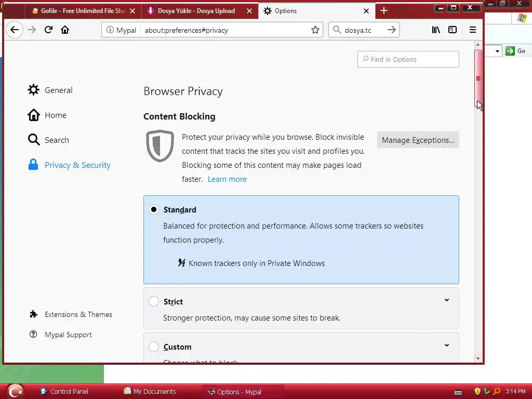Screen dimensions: 532x399
Task: Open the home page icon in toolbar
Action: click(x=65, y=30)
